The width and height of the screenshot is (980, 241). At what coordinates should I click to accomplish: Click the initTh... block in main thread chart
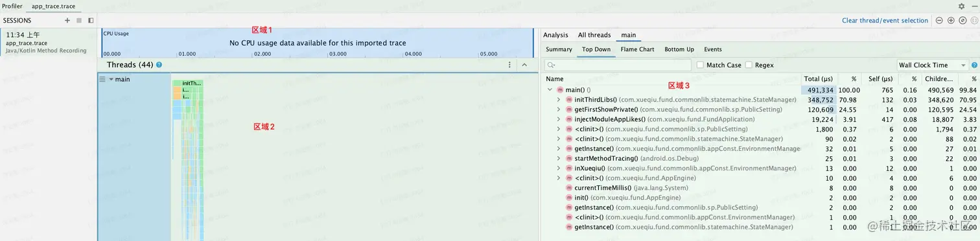[x=192, y=83]
